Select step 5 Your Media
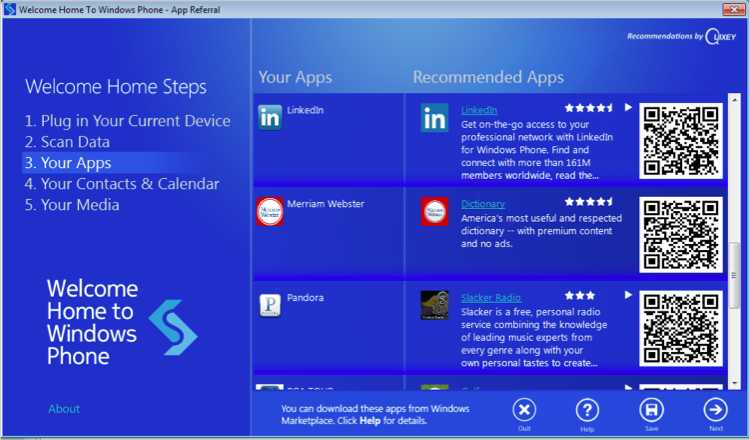This screenshot has width=750, height=440. coord(72,205)
